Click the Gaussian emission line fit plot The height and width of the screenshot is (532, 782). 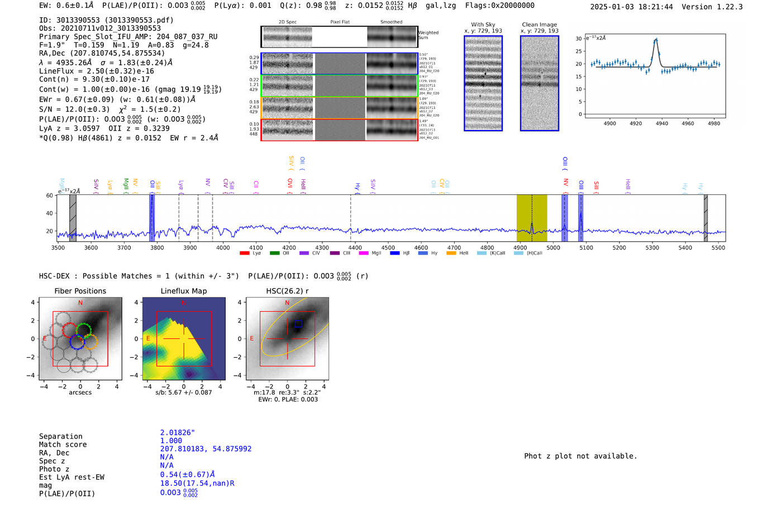655,76
